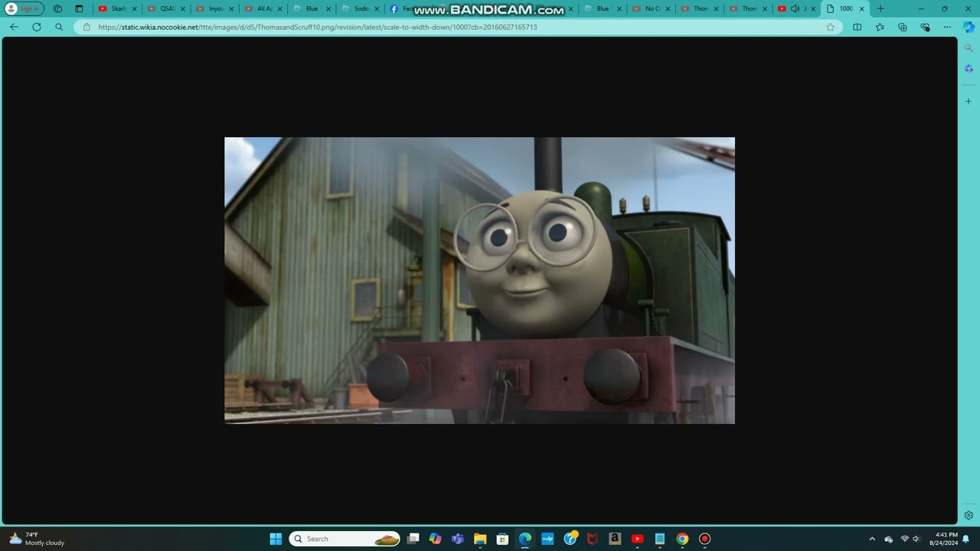This screenshot has height=551, width=980.
Task: Open the weather widget Mostly cloudy
Action: coord(37,539)
